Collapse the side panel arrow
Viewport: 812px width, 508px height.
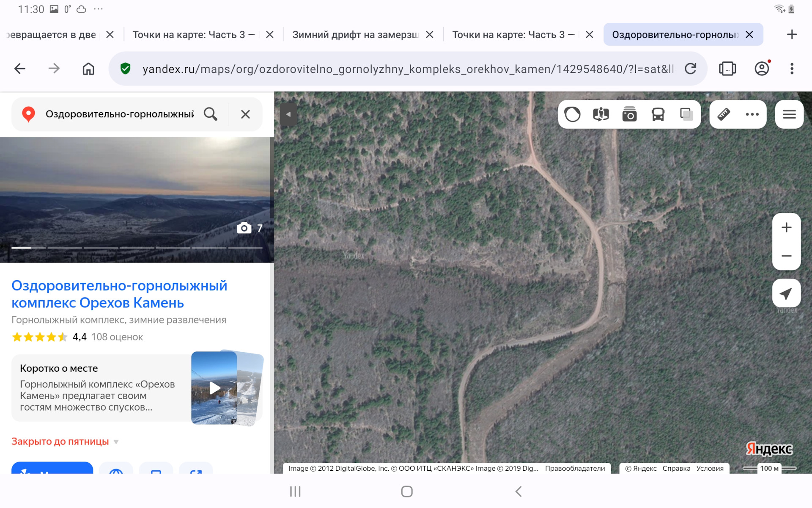(288, 114)
